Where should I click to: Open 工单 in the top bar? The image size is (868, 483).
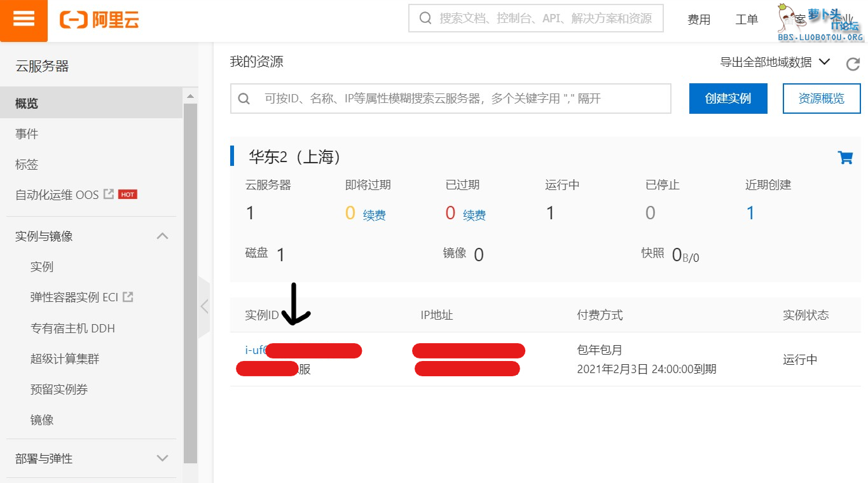tap(747, 20)
